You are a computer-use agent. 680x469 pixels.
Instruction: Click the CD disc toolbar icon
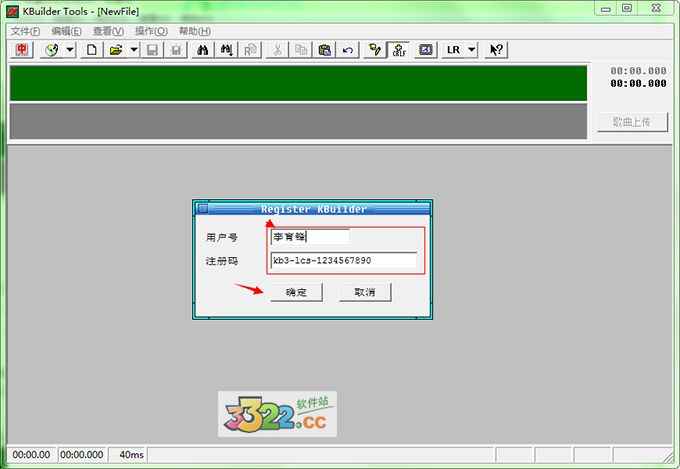[x=52, y=50]
